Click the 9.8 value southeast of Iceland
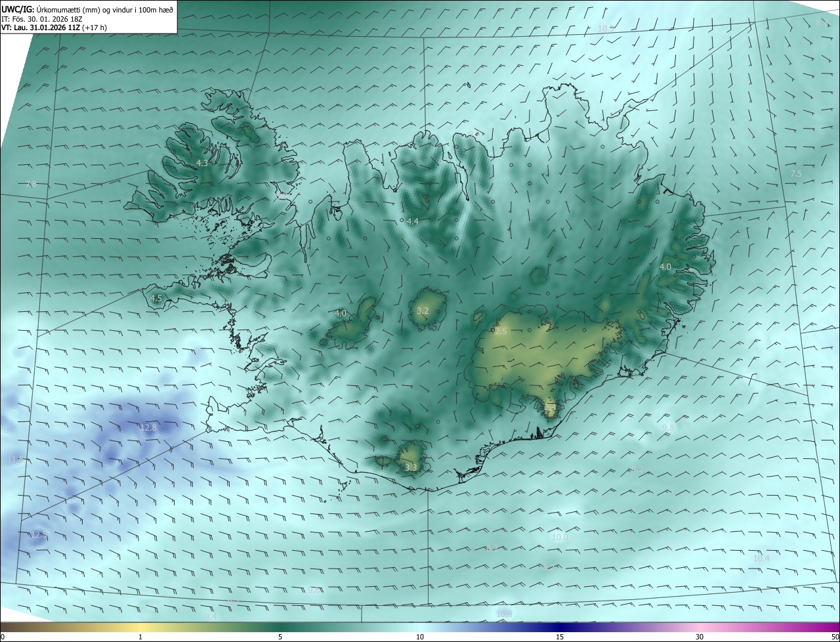The height and width of the screenshot is (642, 840). point(668,427)
